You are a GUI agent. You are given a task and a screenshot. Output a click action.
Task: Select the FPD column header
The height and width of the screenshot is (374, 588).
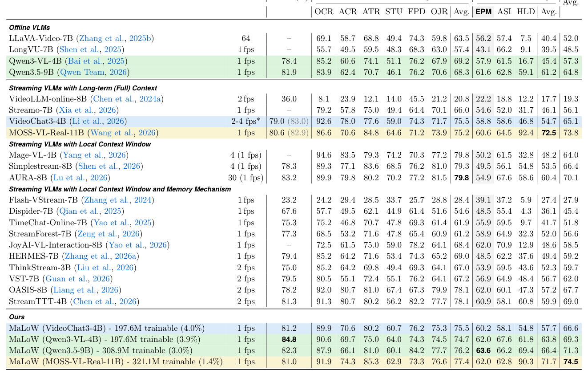416,12
